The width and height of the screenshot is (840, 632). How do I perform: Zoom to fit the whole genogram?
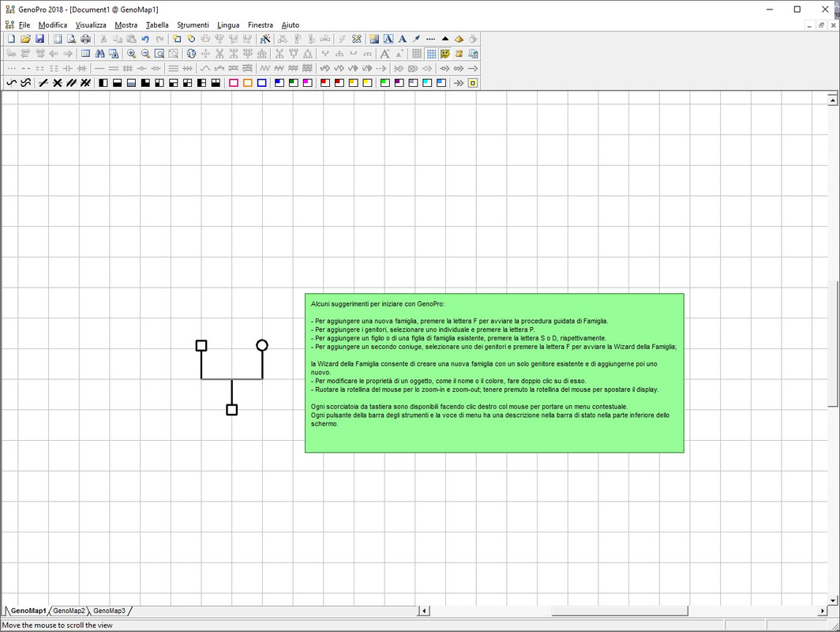[x=159, y=54]
